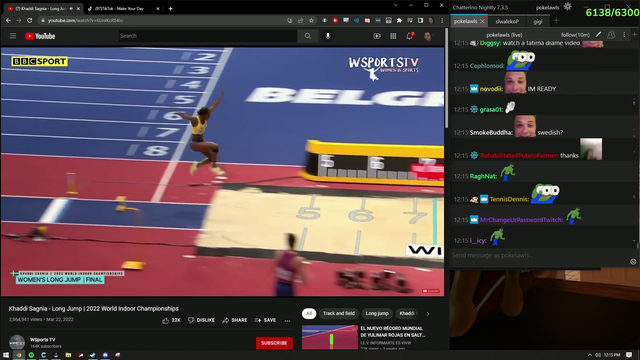Open YouTube hamburger guide menu
The width and height of the screenshot is (640, 360).
coord(13,36)
